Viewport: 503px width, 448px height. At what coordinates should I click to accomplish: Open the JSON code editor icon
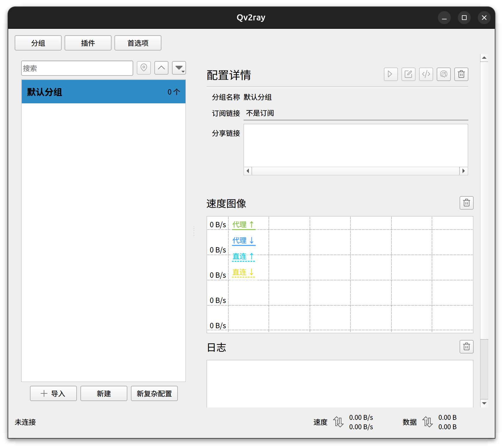coord(426,74)
